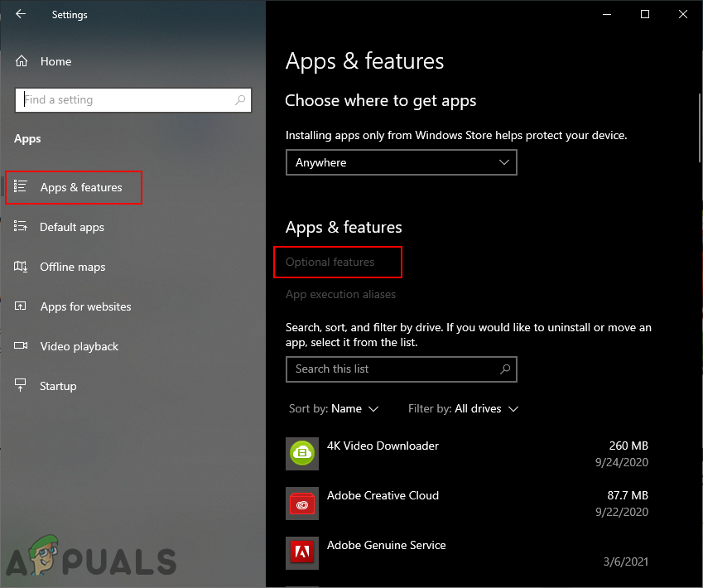Focus the Find a setting search field
703x588 pixels.
point(133,100)
